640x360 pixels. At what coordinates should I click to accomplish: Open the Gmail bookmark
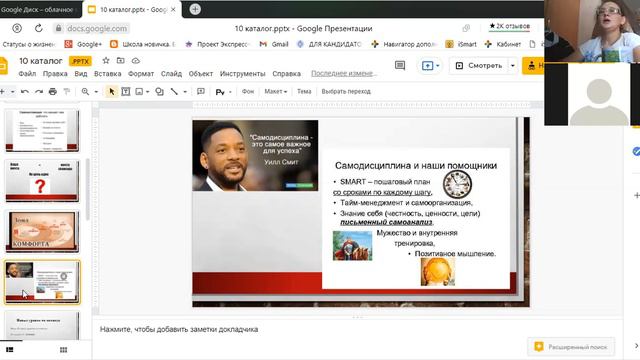click(274, 44)
